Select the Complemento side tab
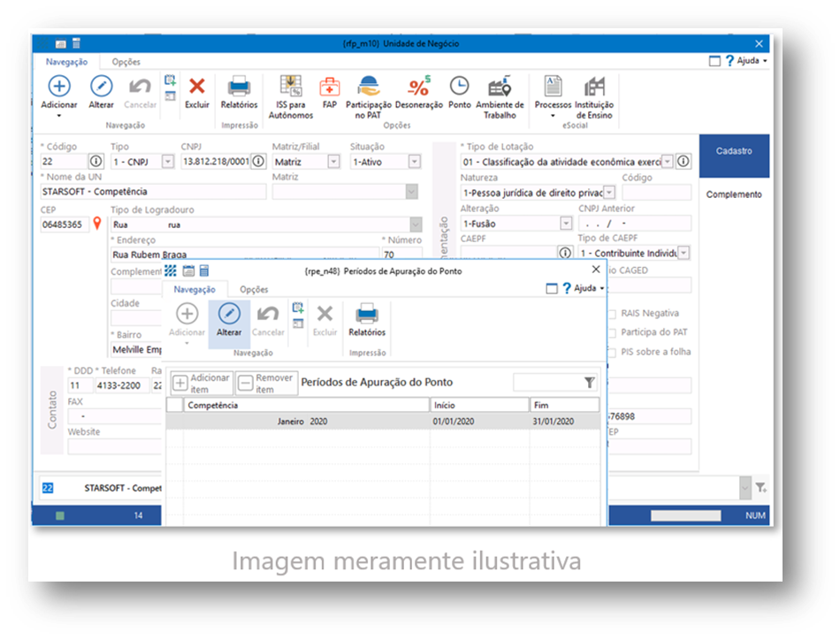840x639 pixels. [733, 194]
